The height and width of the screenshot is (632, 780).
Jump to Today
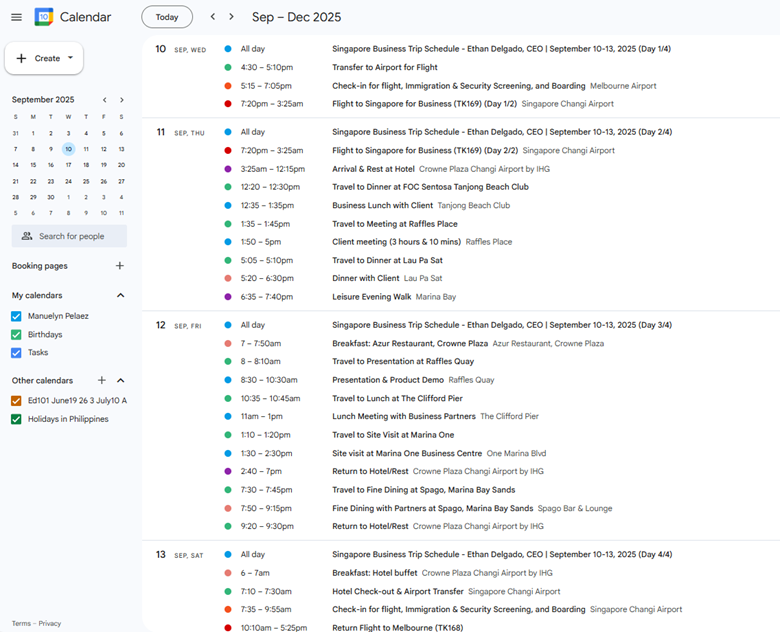[167, 17]
